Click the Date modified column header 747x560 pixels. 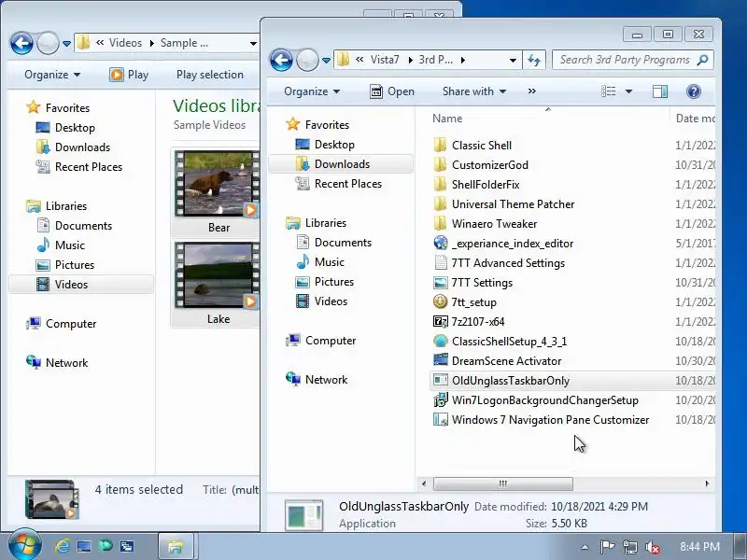pos(695,119)
